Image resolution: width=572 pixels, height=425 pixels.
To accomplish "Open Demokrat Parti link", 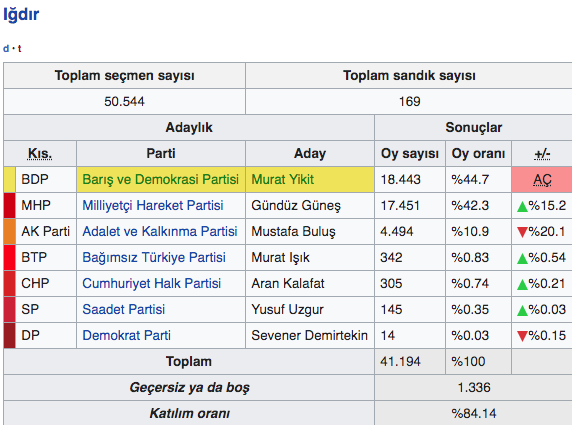I will (127, 335).
